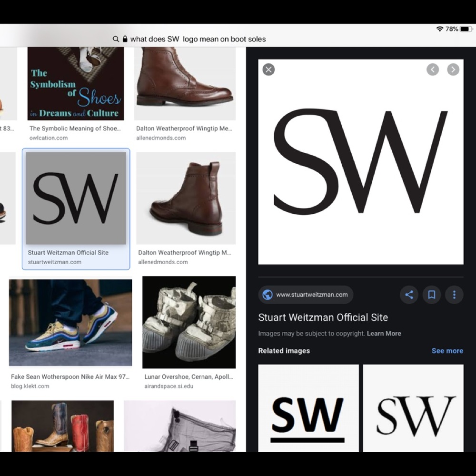Click 'Fake Sean Wotherspoon Nike Air Max 97...' caption
This screenshot has height=476, width=476.
[x=70, y=377]
